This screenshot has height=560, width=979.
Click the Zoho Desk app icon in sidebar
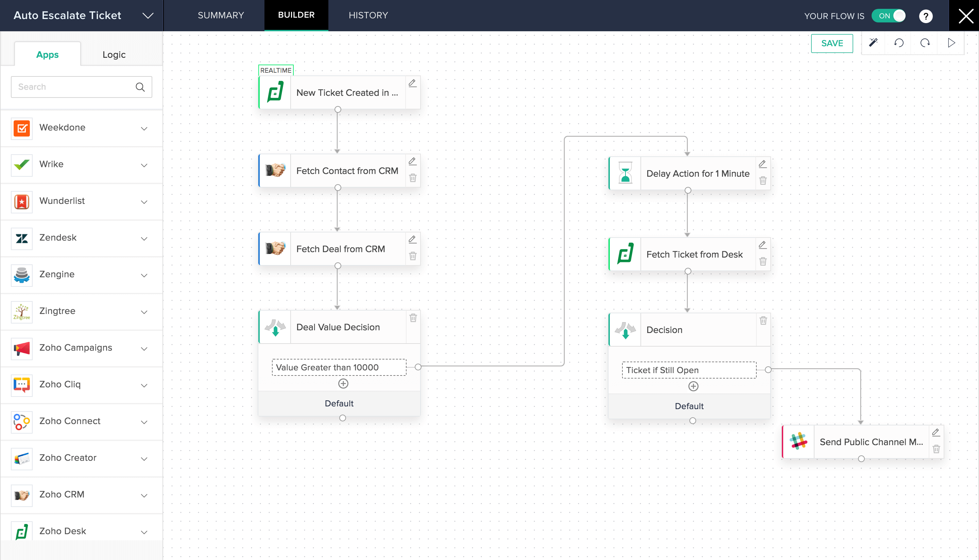(21, 530)
